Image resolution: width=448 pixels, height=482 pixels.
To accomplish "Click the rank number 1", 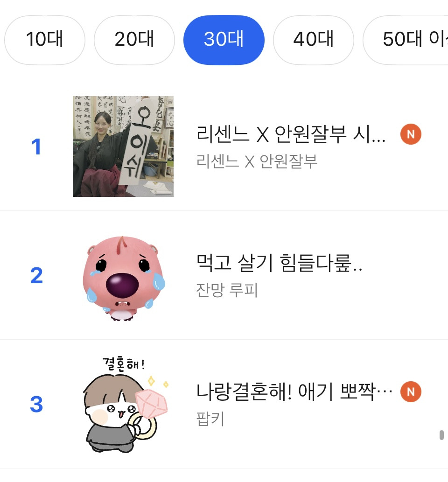I will (x=36, y=147).
